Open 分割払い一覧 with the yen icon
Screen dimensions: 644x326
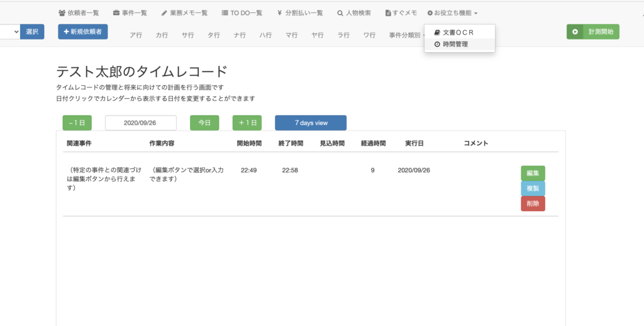(299, 13)
